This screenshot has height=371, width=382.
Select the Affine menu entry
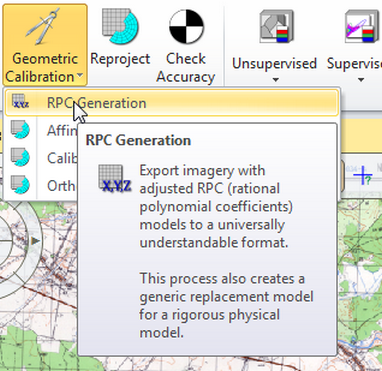pos(62,130)
